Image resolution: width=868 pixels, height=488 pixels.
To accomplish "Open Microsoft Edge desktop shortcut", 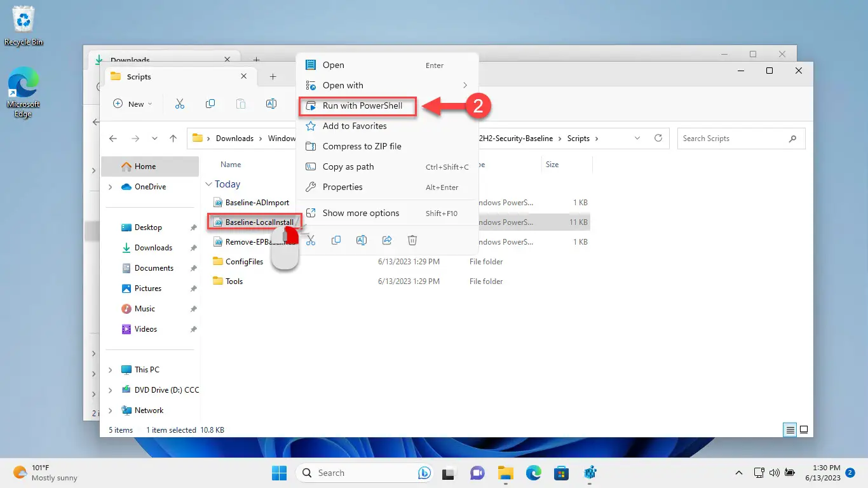I will (x=23, y=93).
